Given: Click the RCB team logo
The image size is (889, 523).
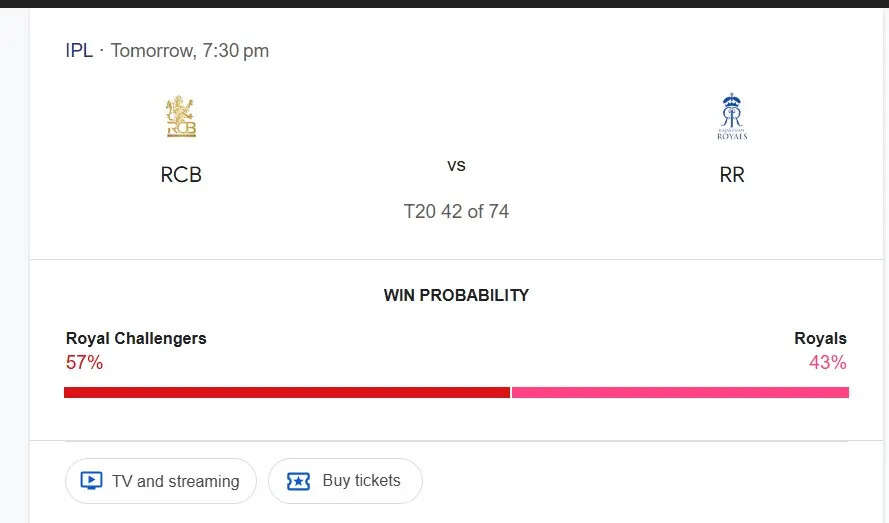Looking at the screenshot, I should pyautogui.click(x=181, y=116).
